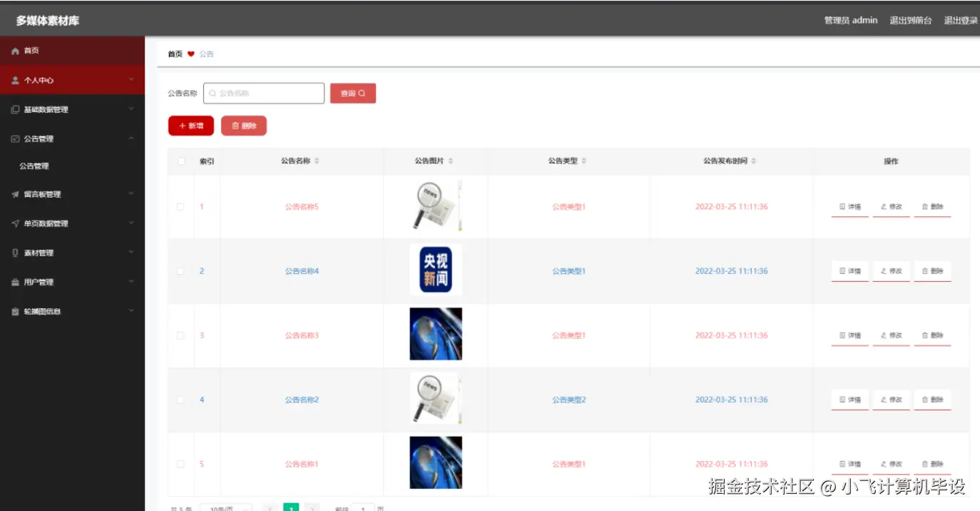Viewport: 980px width, 511px height.
Task: Click 删除 for row 公告名称2
Action: tap(933, 400)
